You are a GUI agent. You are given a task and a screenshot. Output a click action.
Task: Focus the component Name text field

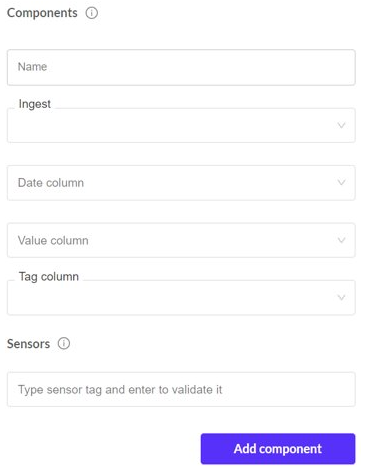click(181, 67)
